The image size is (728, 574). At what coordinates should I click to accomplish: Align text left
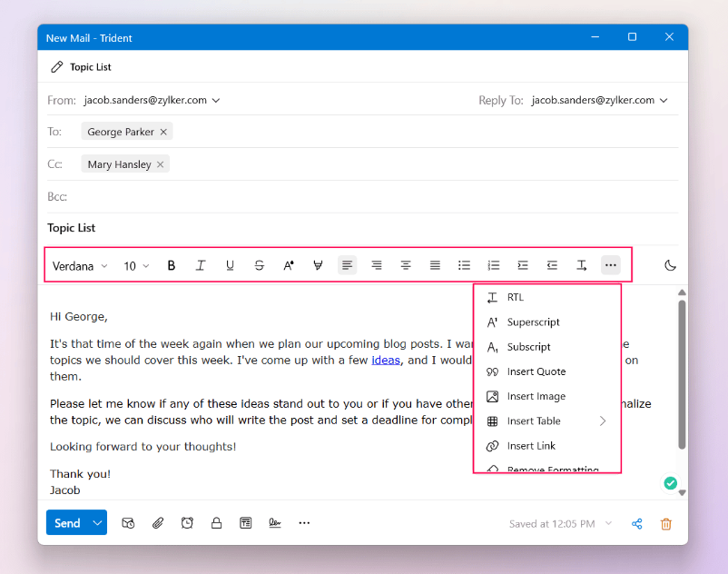pyautogui.click(x=347, y=265)
